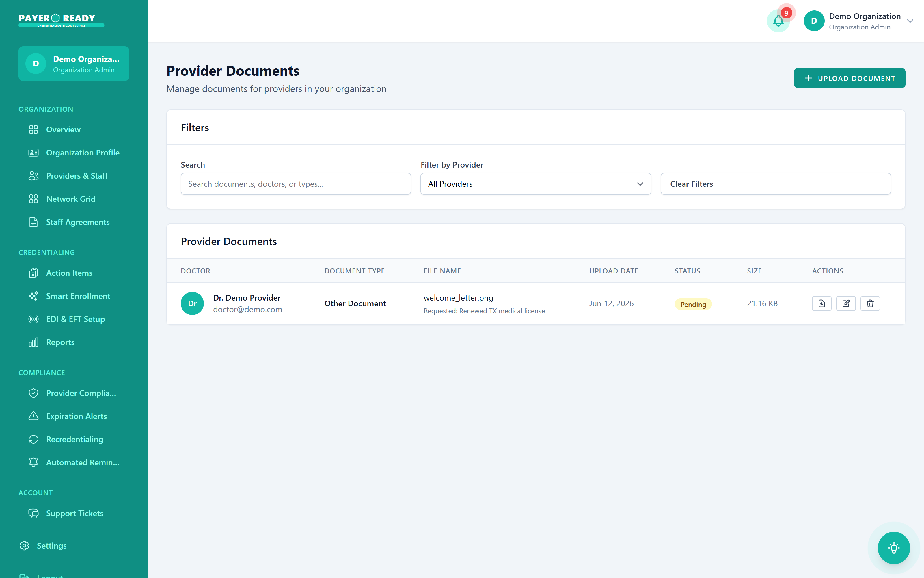
Task: Click the Jun 12, 2026 upload date
Action: click(x=611, y=303)
